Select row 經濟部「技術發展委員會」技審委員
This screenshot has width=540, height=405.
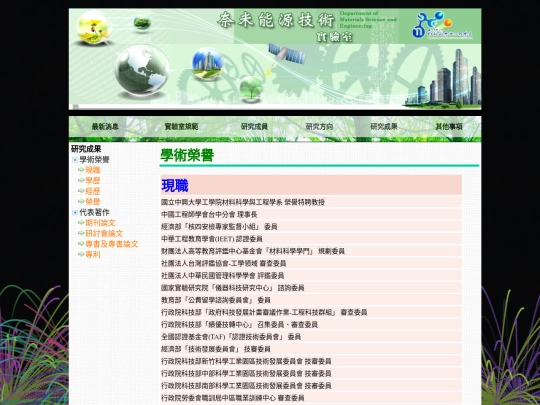click(x=311, y=349)
